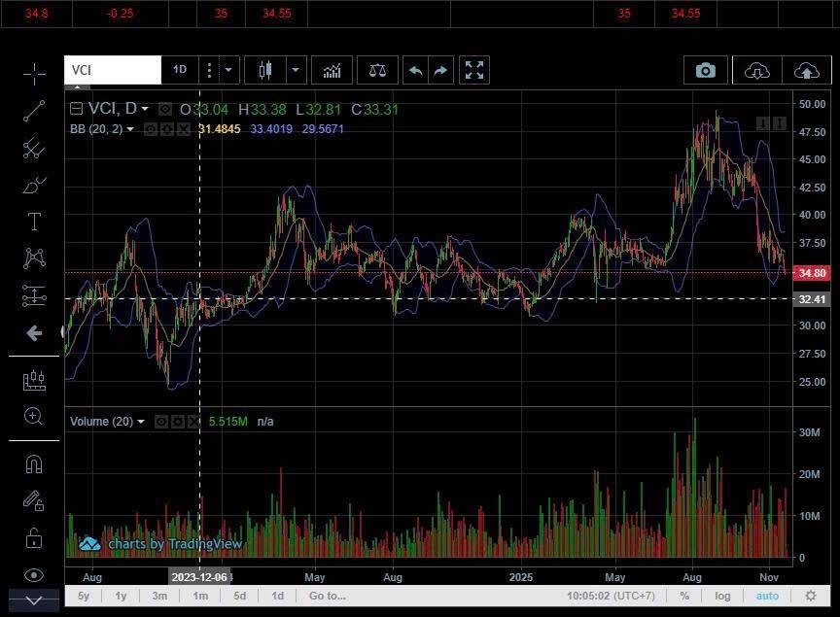Toggle lock all drawing tools padlock

pos(34,537)
